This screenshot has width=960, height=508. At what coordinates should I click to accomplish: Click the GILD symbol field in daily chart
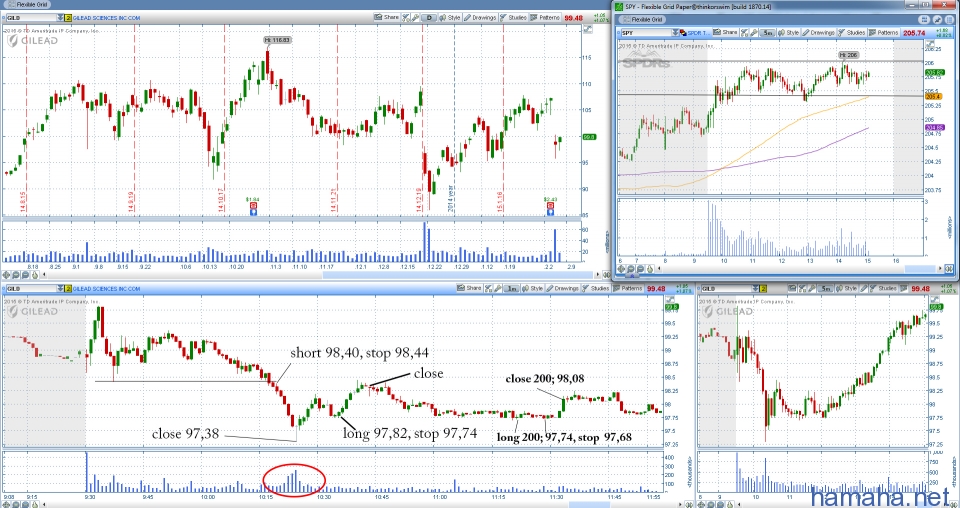coord(31,18)
